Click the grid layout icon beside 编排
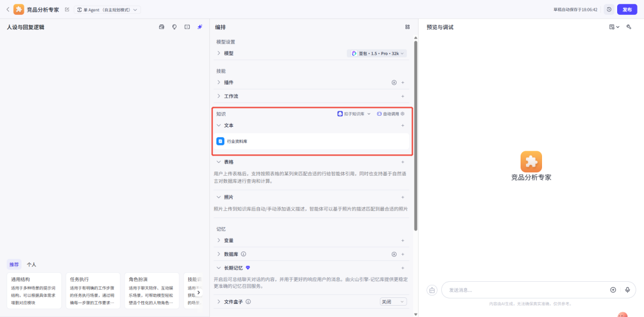Screen dimensions: 644x317 tap(407, 27)
